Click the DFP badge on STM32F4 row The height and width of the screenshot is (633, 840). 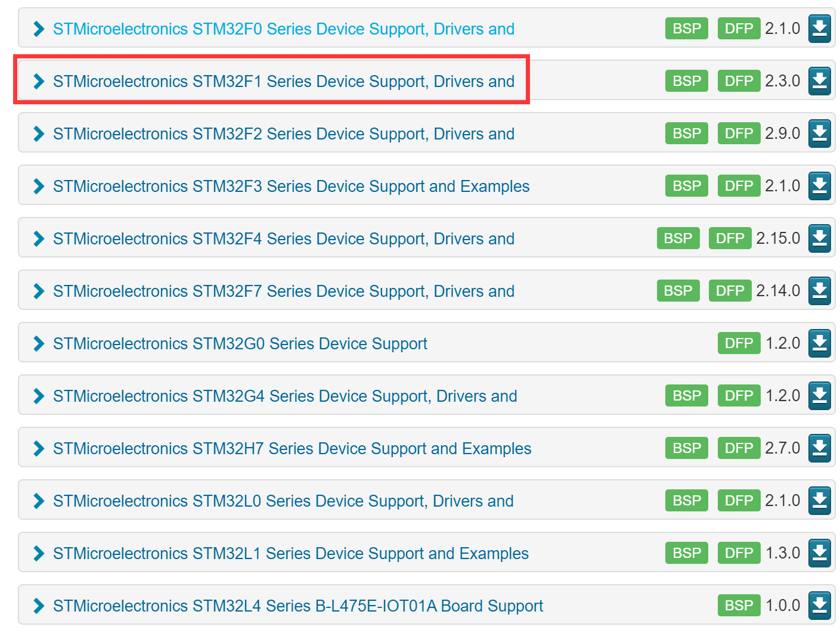(x=730, y=238)
